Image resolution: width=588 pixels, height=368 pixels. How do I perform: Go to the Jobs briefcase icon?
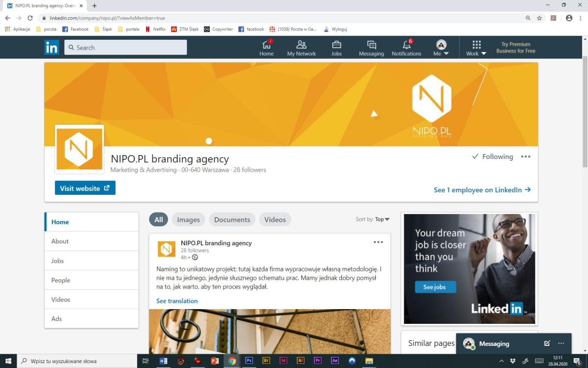point(336,45)
